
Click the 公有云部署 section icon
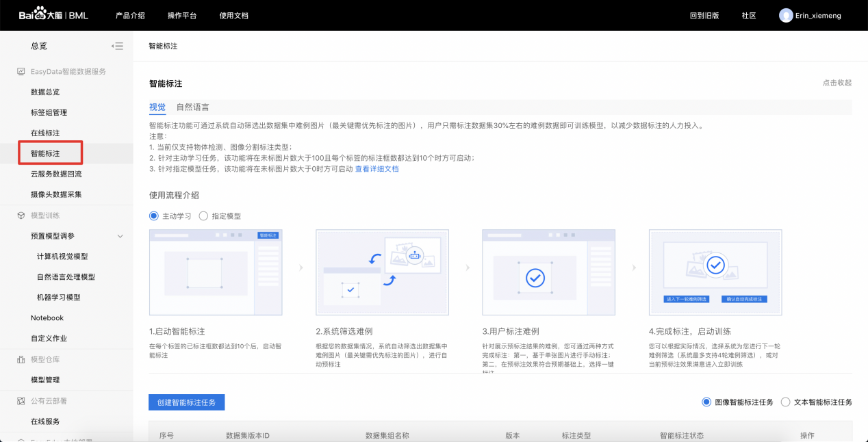click(x=21, y=401)
